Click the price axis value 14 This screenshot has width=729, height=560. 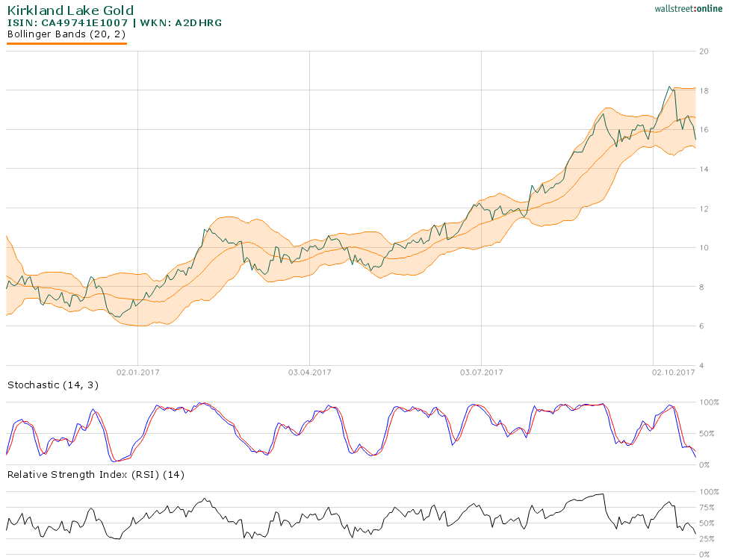pos(704,169)
